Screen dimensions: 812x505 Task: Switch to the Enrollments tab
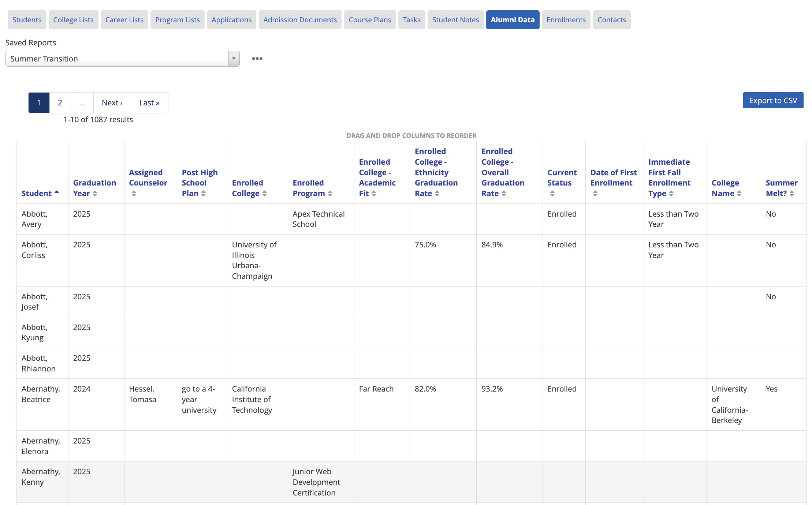coord(566,20)
